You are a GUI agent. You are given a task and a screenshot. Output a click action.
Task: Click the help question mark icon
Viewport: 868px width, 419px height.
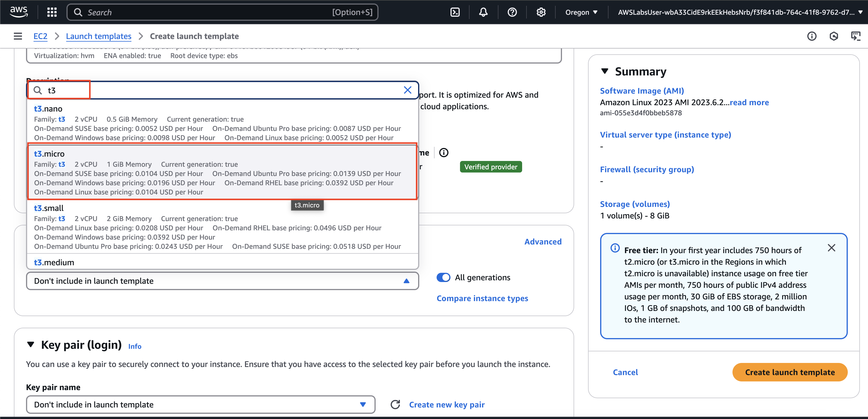[512, 12]
